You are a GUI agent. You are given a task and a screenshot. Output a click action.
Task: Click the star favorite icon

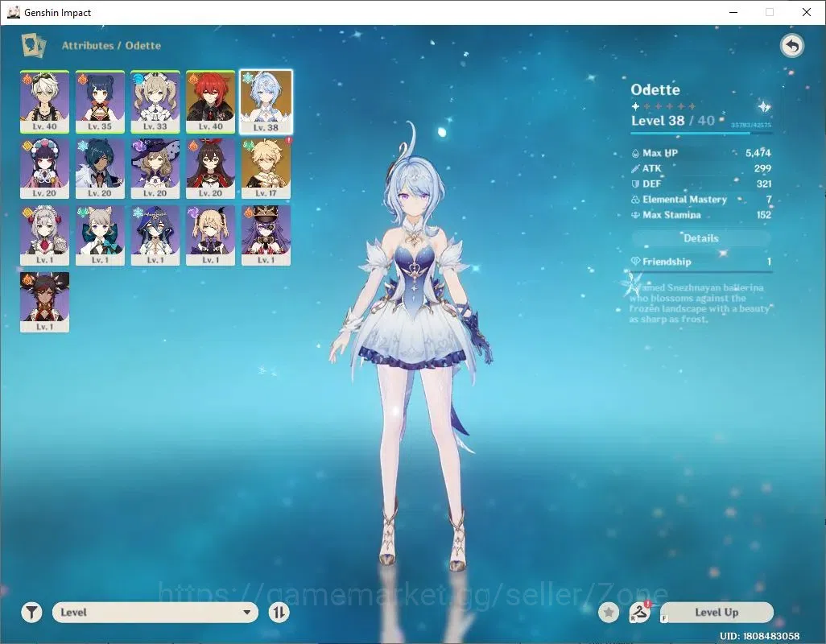click(x=609, y=613)
